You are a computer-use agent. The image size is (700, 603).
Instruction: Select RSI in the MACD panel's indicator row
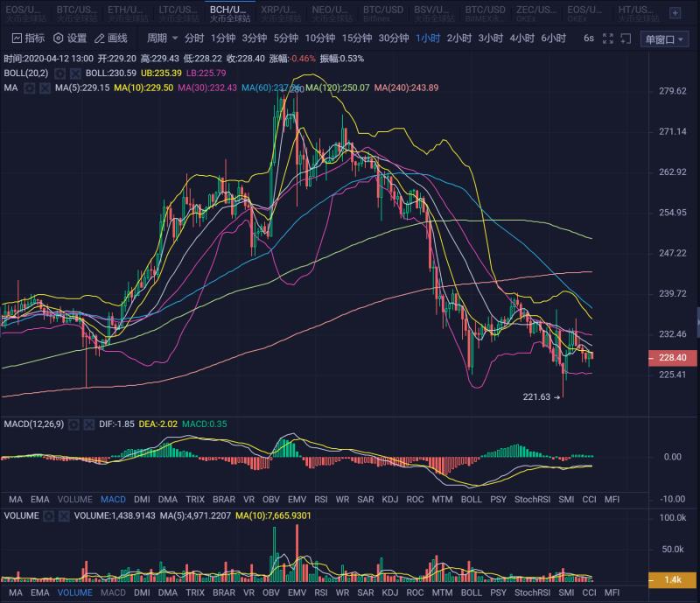click(x=320, y=500)
